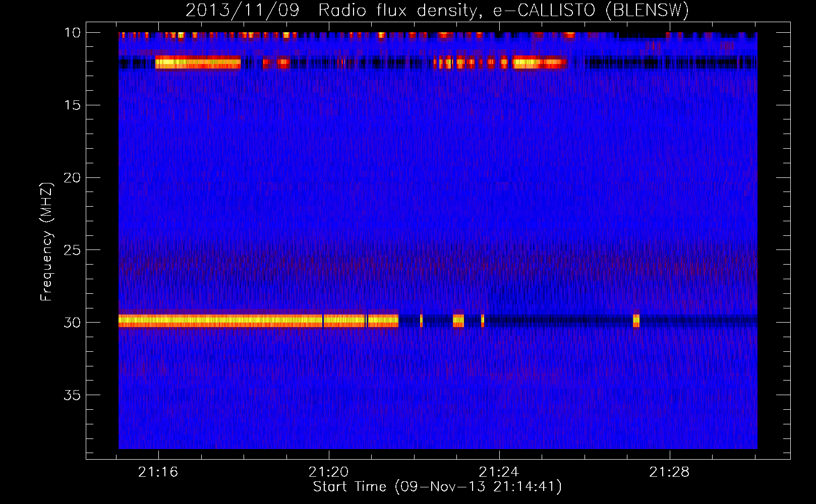Click the 10 MHz frequency tick label
The image size is (816, 504).
(73, 33)
